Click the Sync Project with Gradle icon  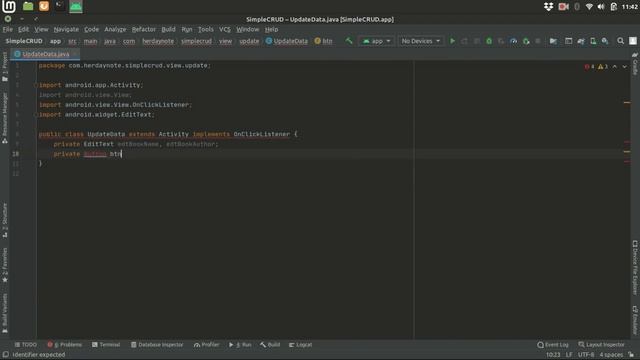click(581, 41)
